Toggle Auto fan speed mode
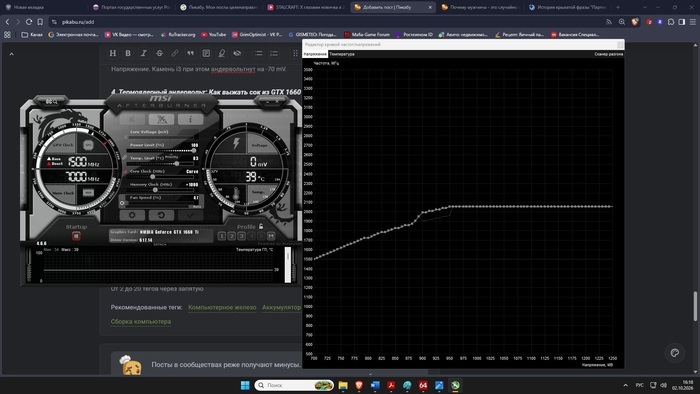Viewport: 700px width, 394px height. click(x=196, y=207)
